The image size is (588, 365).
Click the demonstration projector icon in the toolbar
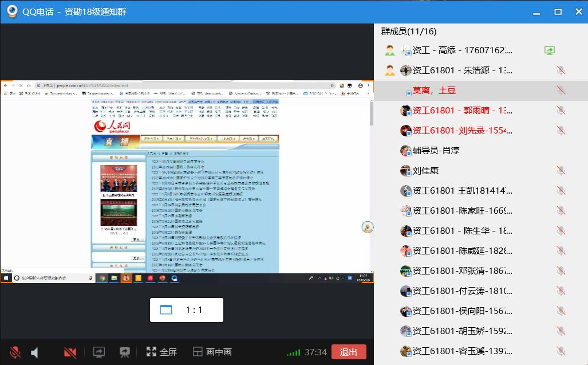(125, 352)
